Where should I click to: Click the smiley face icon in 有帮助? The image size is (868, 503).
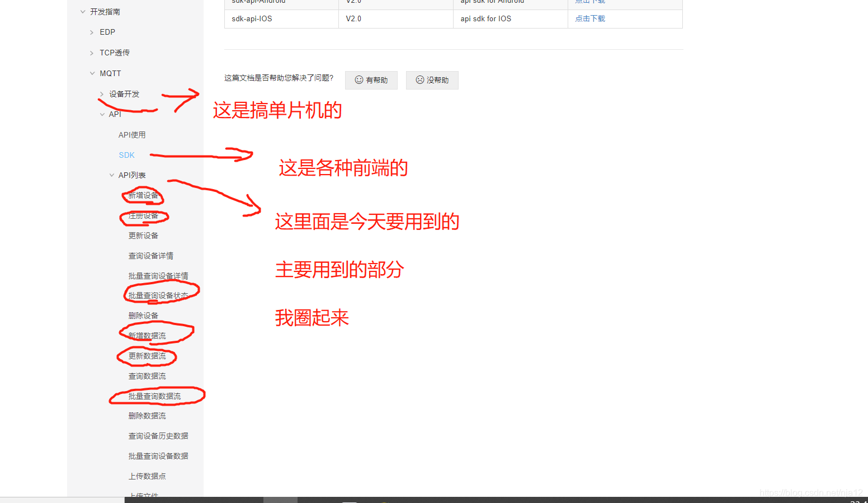(359, 80)
